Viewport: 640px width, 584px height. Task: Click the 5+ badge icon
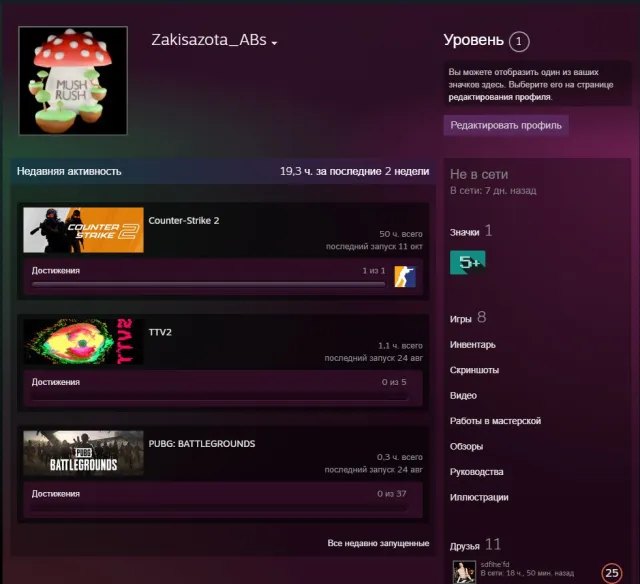coord(468,262)
